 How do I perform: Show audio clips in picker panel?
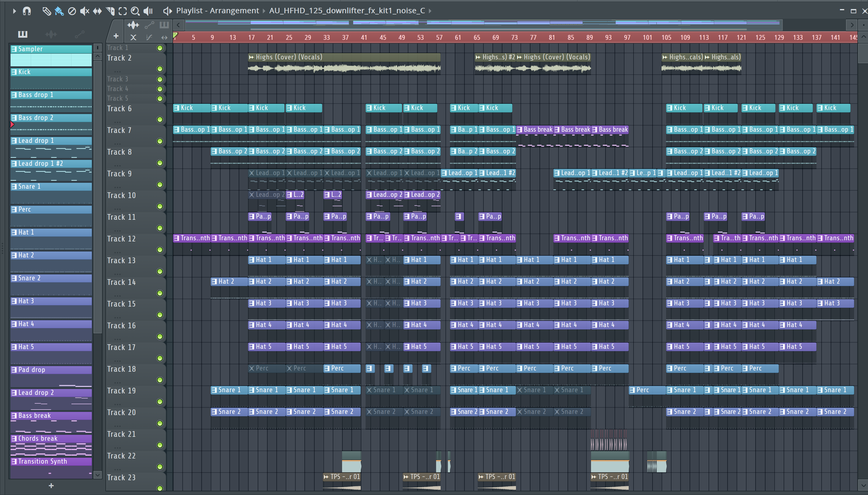(51, 34)
